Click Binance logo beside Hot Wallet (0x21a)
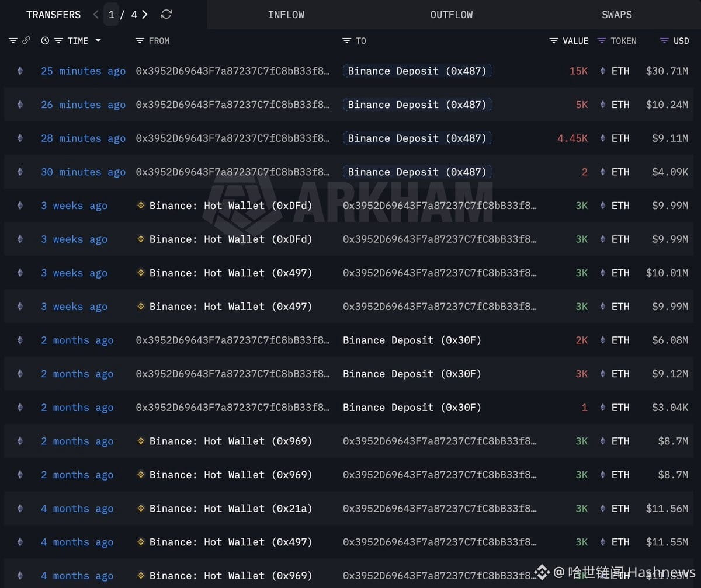Image resolution: width=701 pixels, height=588 pixels. point(141,509)
